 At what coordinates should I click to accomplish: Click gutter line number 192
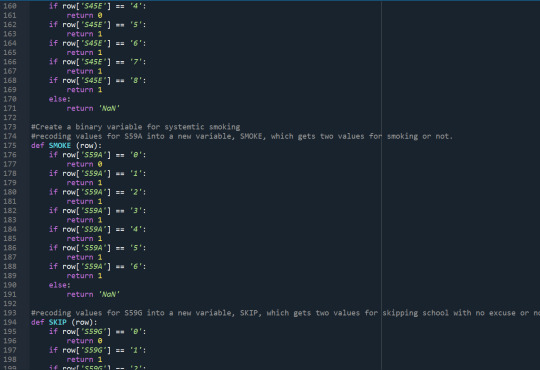(x=10, y=304)
